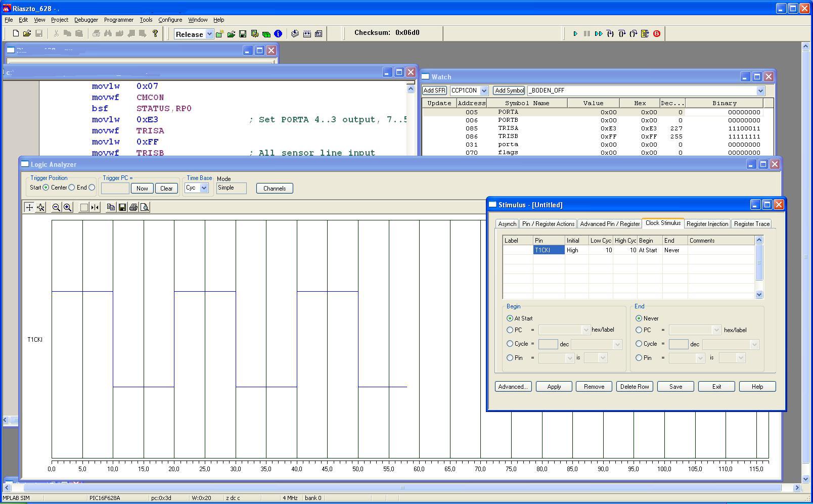
Task: Click the Trigger PC input field
Action: pos(115,188)
